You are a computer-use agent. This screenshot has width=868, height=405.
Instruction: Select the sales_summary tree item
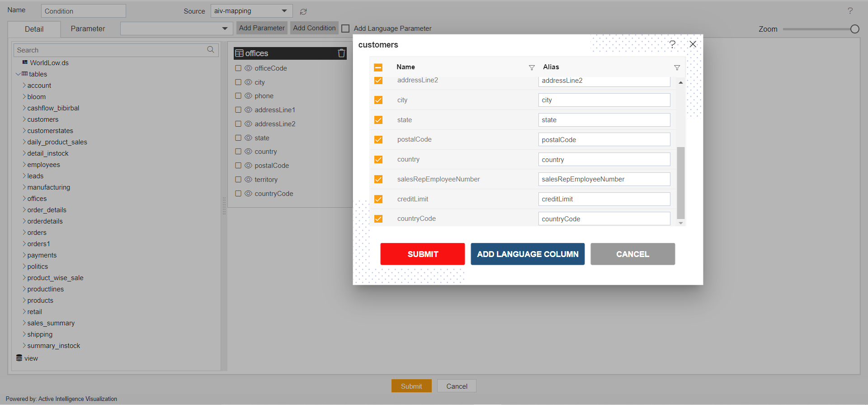51,323
